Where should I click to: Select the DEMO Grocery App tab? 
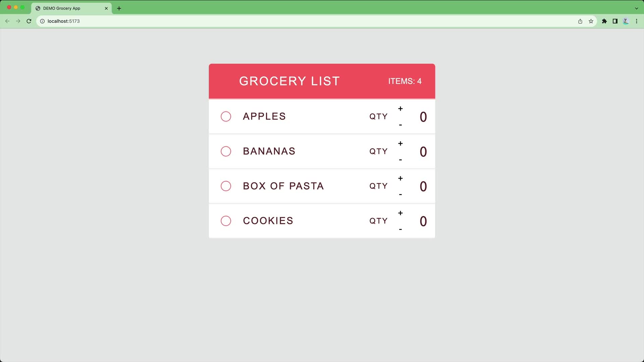pos(67,8)
